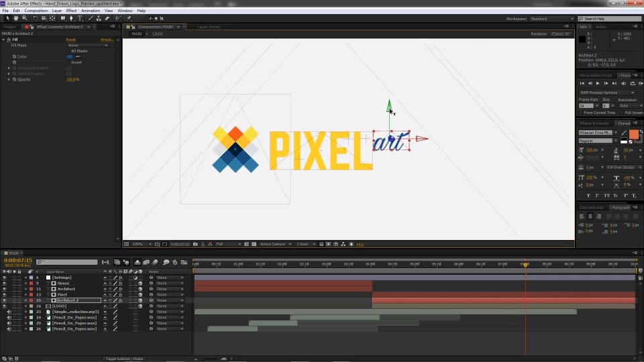Select the Puppet Pin tool
This screenshot has width=644, height=362.
pyautogui.click(x=129, y=19)
